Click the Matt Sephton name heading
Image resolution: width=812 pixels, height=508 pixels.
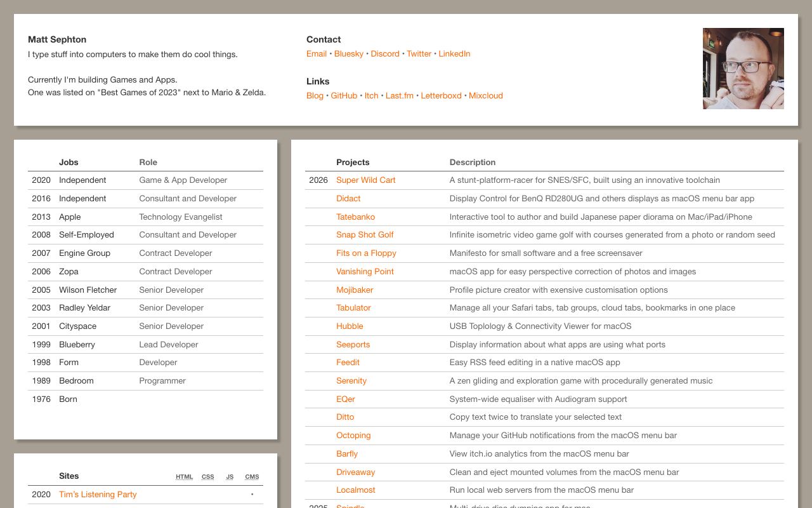57,39
